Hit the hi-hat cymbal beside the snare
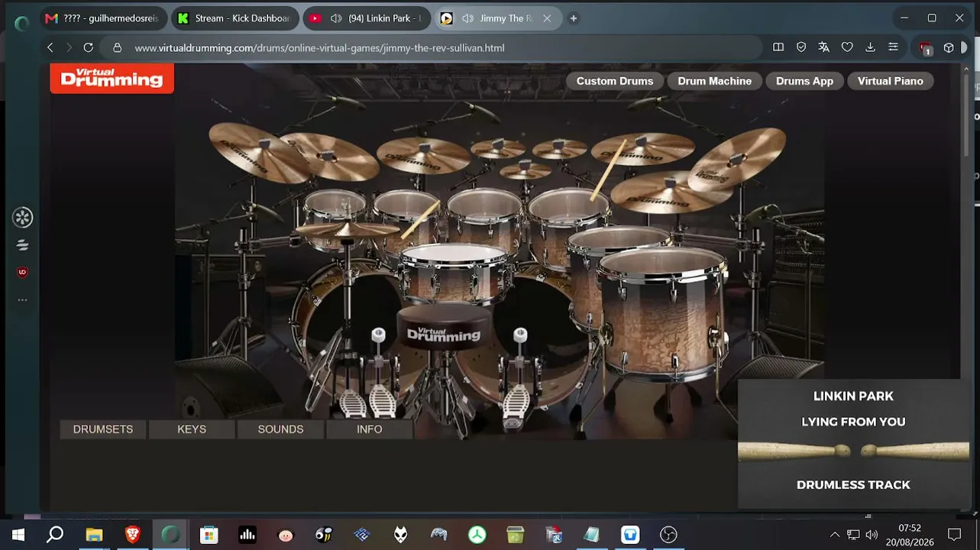 348,229
